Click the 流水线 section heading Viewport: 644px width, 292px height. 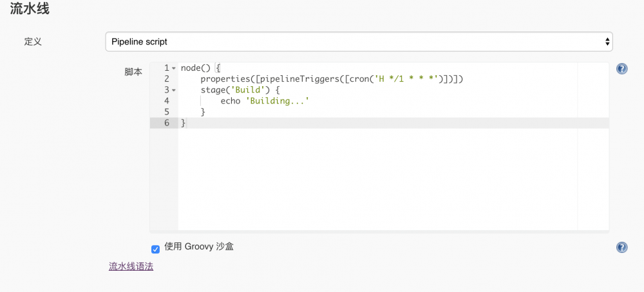pyautogui.click(x=30, y=9)
